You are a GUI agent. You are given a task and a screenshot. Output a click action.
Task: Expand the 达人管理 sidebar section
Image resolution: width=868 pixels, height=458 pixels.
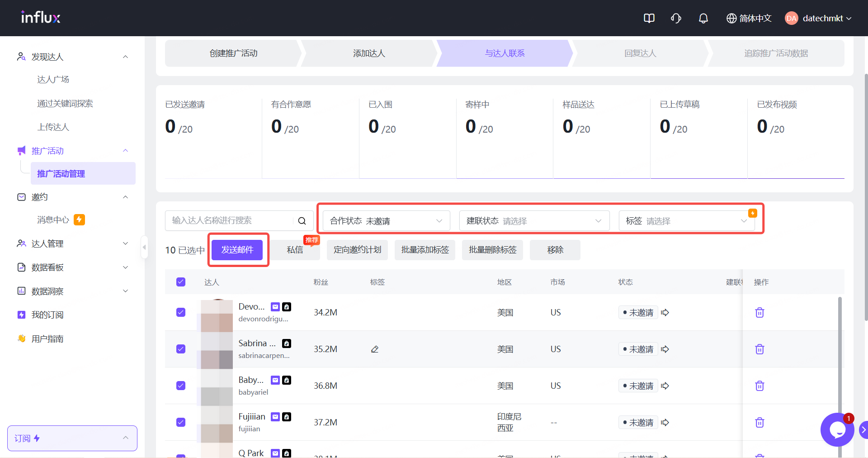click(72, 243)
